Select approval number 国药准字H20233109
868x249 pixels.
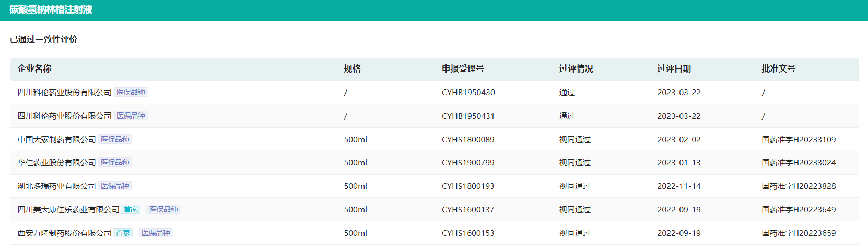click(x=799, y=140)
